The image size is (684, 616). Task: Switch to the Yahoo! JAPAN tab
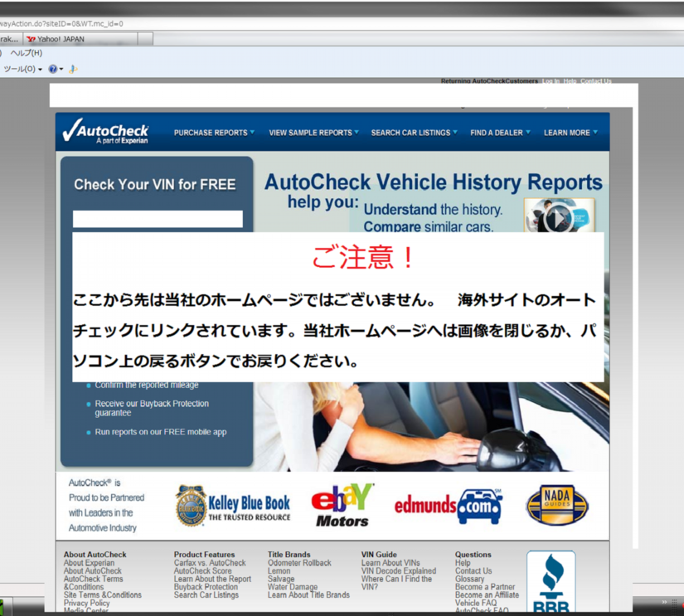point(80,39)
